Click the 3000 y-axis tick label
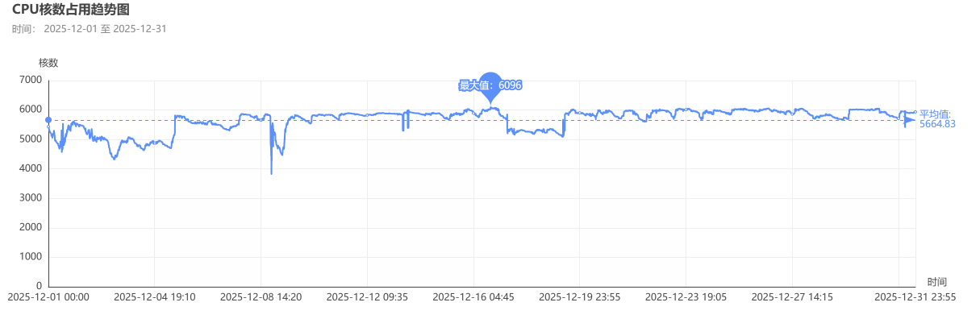This screenshot has height=323, width=980. point(31,198)
